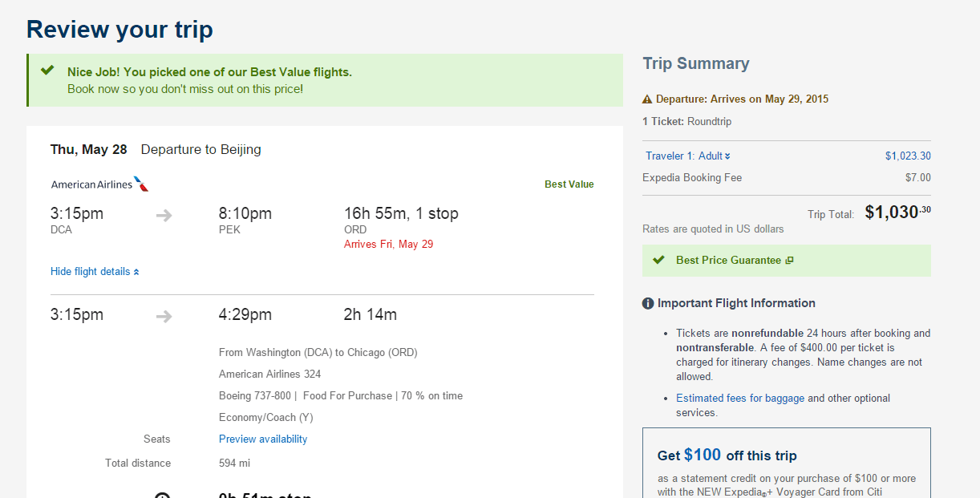Click the Get $100 off this trip offer
The image size is (980, 498).
click(x=727, y=455)
